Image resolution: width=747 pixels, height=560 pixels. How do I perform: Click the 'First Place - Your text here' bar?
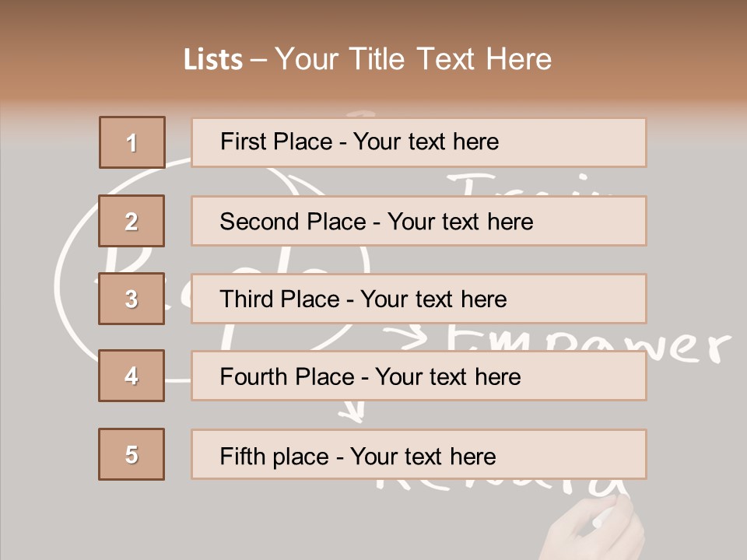point(419,142)
